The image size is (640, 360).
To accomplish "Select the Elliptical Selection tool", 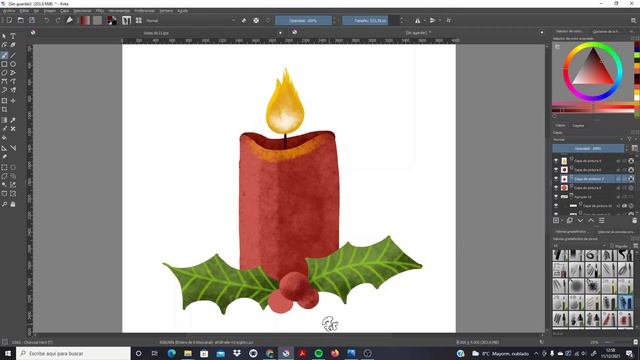I will coord(13,167).
